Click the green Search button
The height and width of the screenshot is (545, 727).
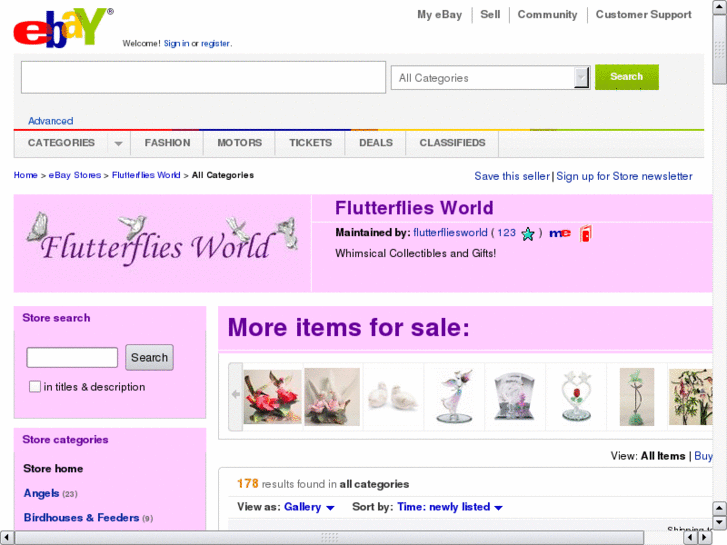pos(626,77)
